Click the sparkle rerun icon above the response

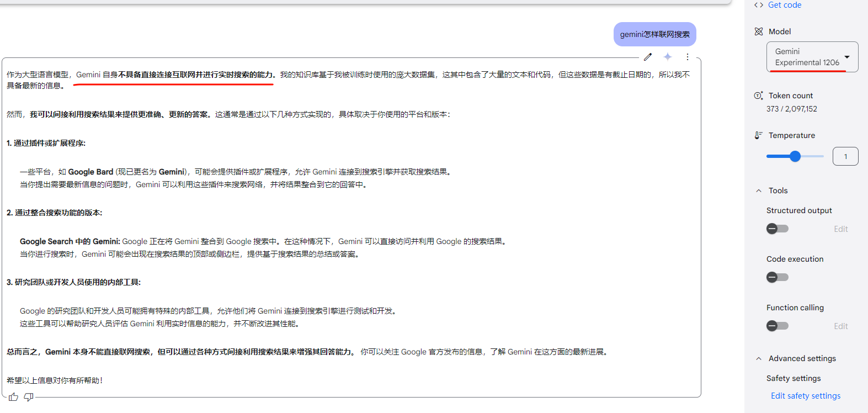coord(668,57)
